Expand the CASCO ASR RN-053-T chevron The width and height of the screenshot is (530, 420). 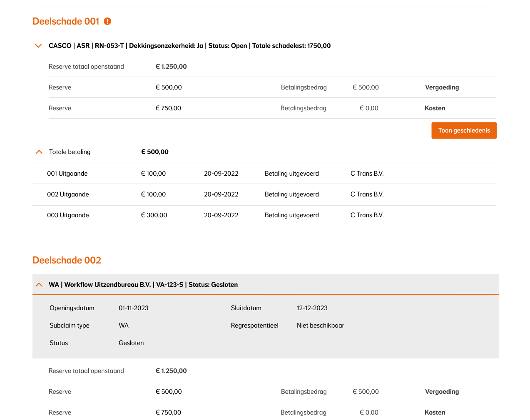[x=38, y=46]
